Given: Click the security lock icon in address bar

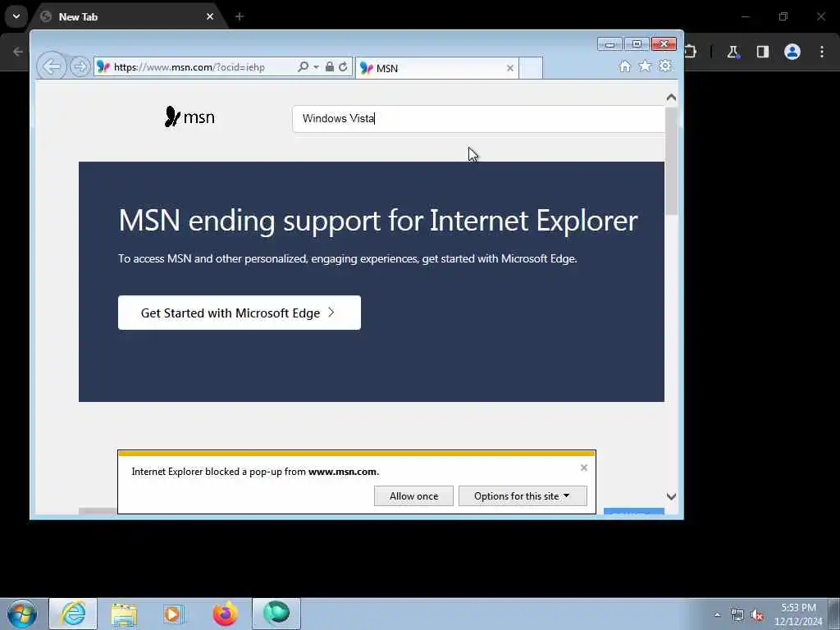Looking at the screenshot, I should [330, 67].
